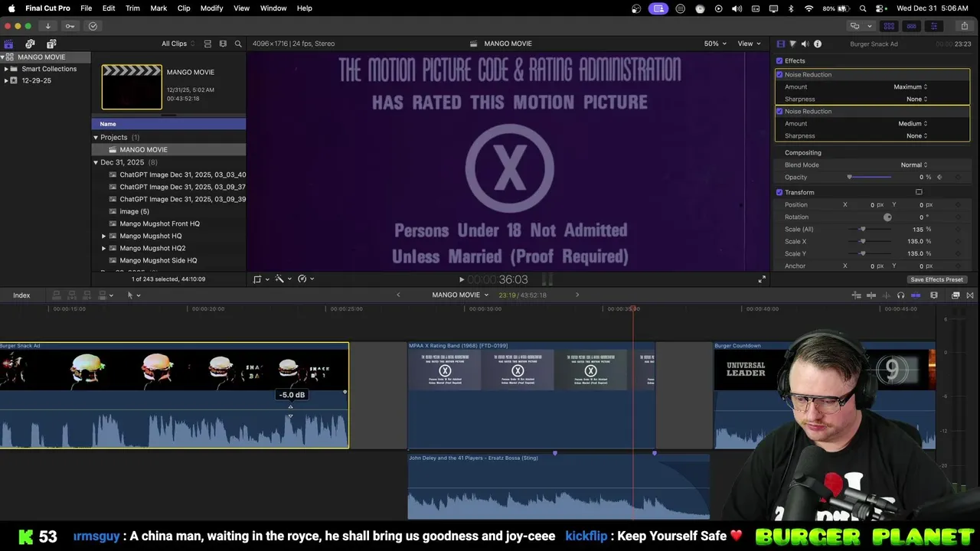Image resolution: width=980 pixels, height=551 pixels.
Task: Toggle clip grouping options in browser
Action: point(207,44)
